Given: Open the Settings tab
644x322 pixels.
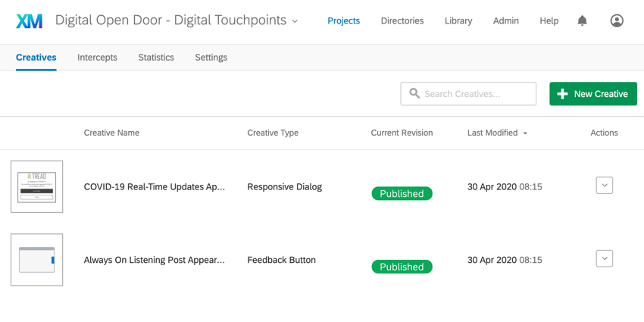Looking at the screenshot, I should [211, 58].
